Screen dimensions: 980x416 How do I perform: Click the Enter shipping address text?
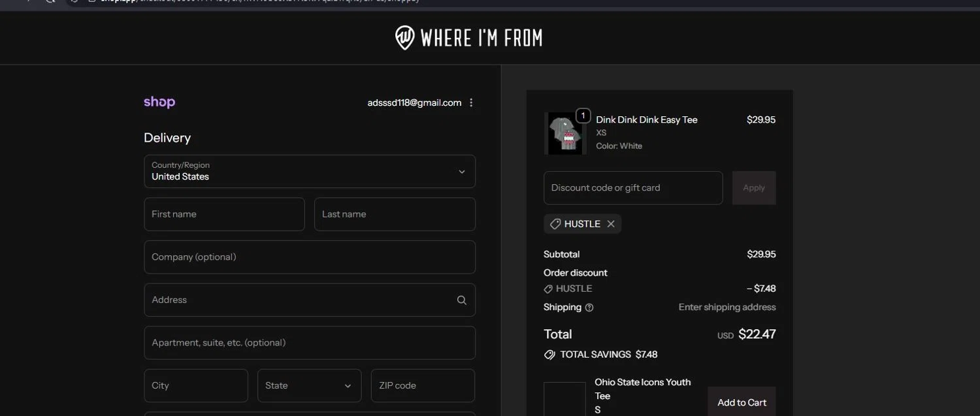pyautogui.click(x=727, y=308)
